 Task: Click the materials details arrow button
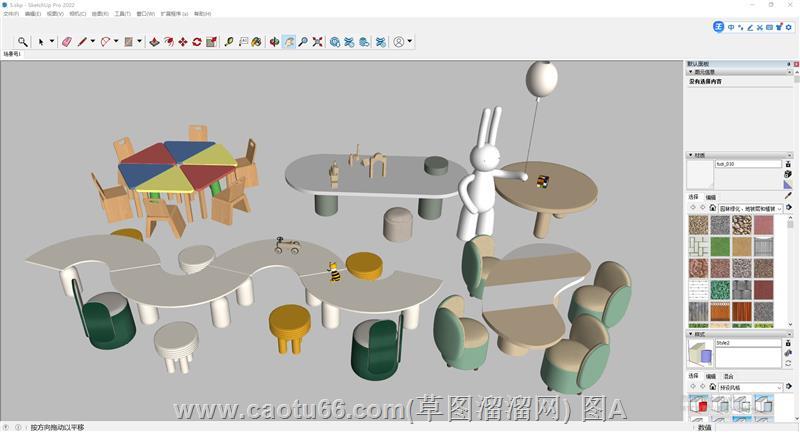789,208
